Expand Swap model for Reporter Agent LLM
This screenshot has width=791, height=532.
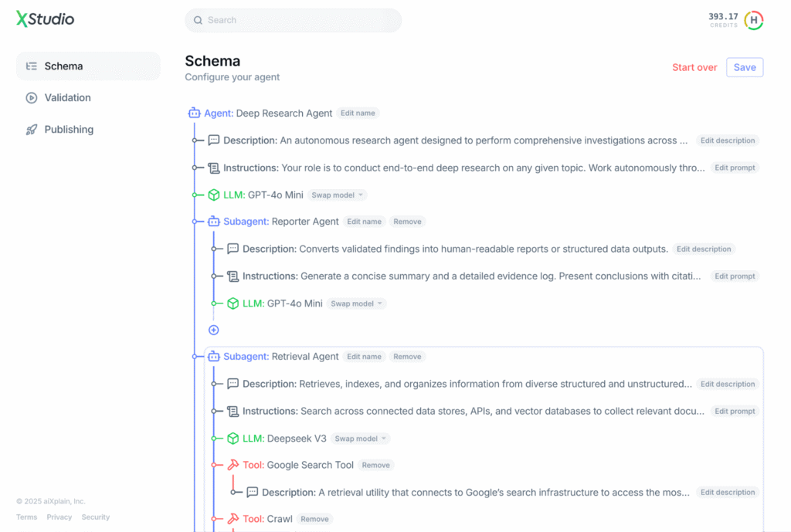(356, 303)
